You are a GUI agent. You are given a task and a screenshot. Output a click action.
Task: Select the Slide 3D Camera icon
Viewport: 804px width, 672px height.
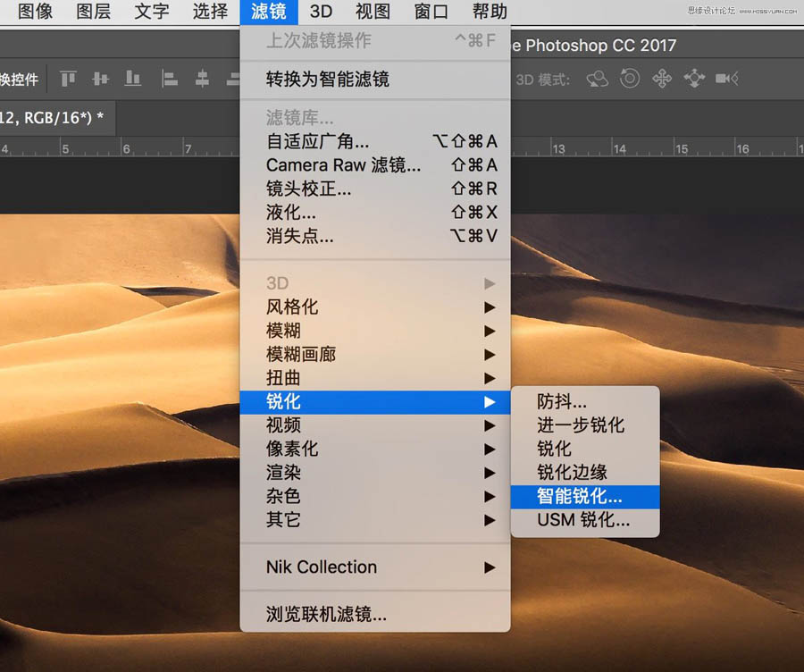(x=694, y=79)
